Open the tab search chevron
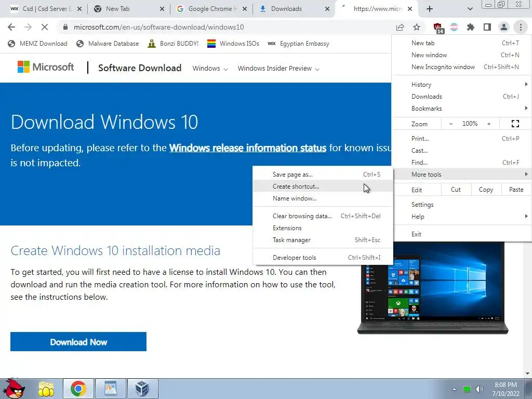 click(470, 9)
